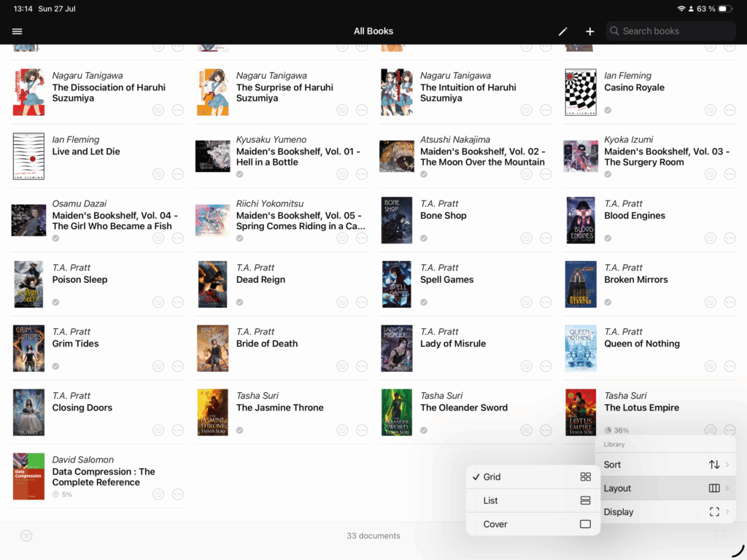
Task: Open list icon for The Oleander Sword
Action: pyautogui.click(x=527, y=430)
